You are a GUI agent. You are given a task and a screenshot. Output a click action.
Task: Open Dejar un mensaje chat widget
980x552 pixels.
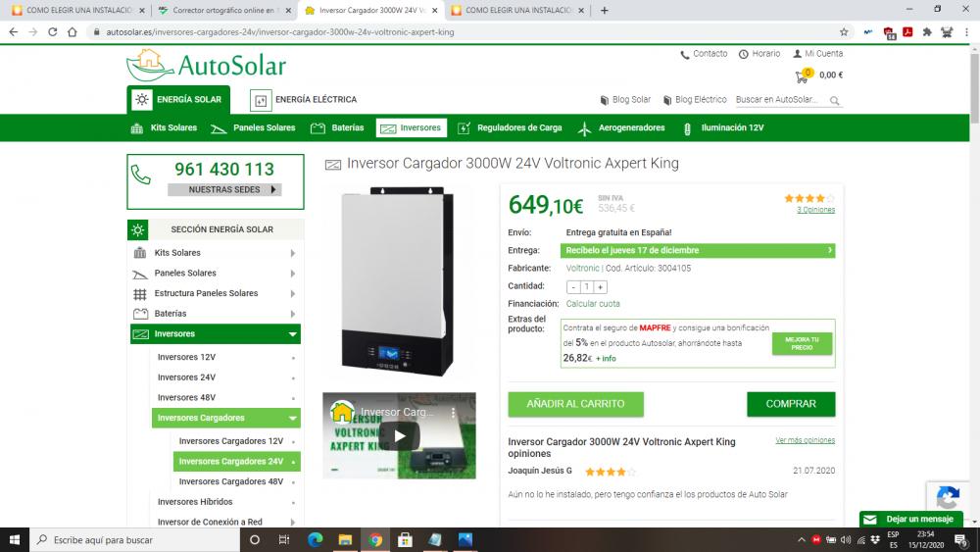pyautogui.click(x=911, y=519)
